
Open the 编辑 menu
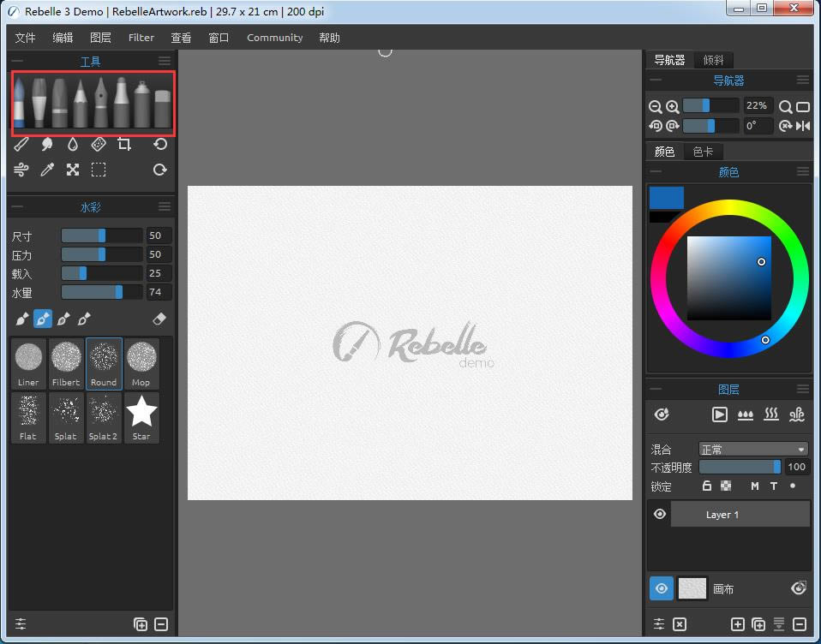pos(63,38)
